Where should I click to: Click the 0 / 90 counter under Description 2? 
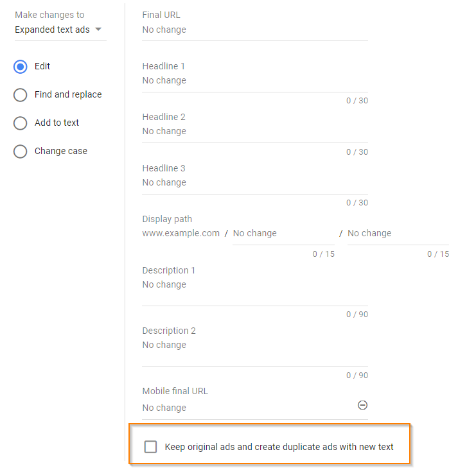click(x=357, y=376)
